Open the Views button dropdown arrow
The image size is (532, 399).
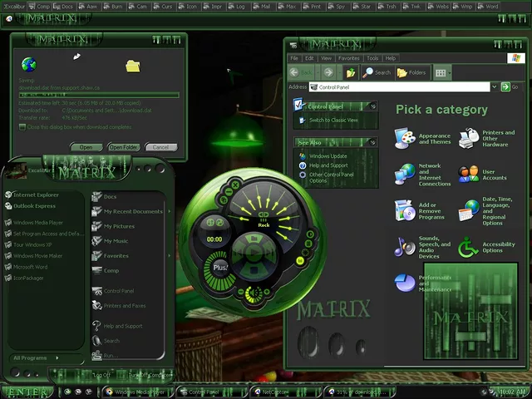point(450,72)
